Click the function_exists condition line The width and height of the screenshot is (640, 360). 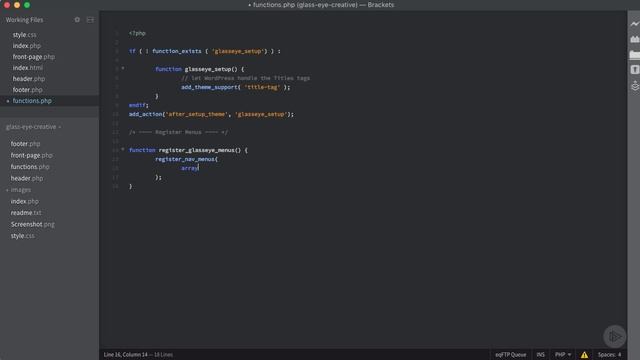204,51
